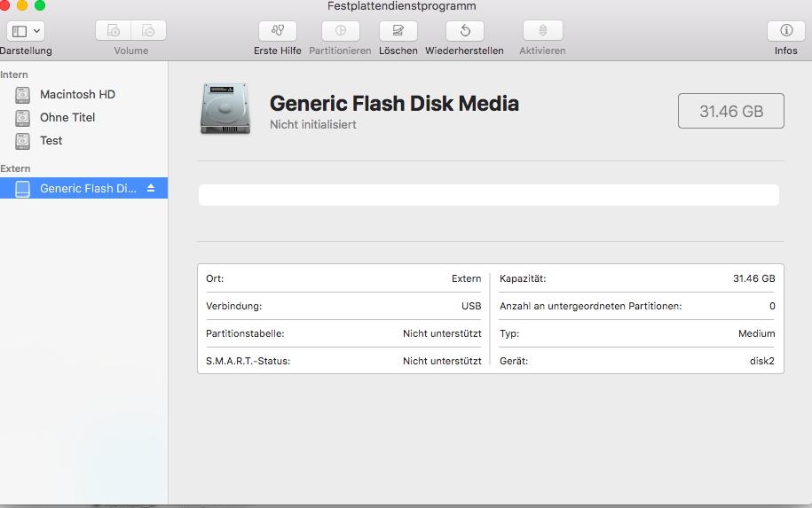Click the Wiederherstellen toolbar label
Screen dimensions: 812x508
pyautogui.click(x=464, y=51)
